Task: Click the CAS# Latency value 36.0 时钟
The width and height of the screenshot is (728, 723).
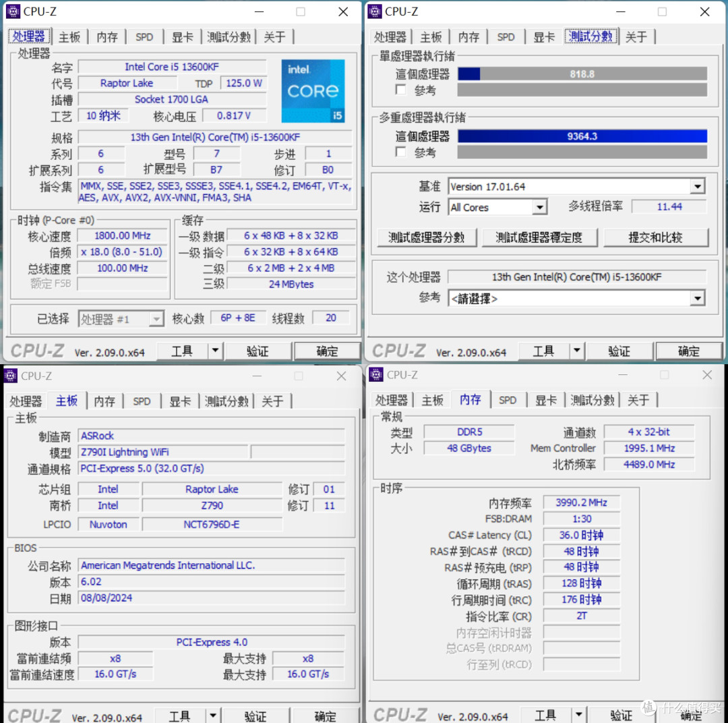Action: (x=581, y=535)
